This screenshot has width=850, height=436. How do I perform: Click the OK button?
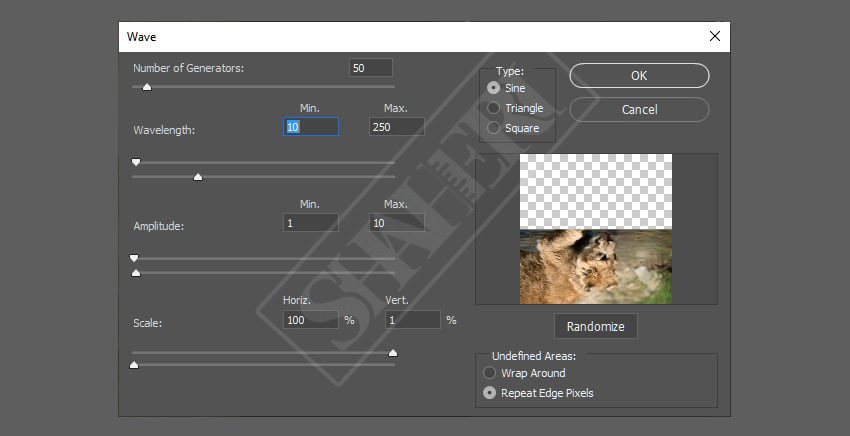[x=639, y=75]
